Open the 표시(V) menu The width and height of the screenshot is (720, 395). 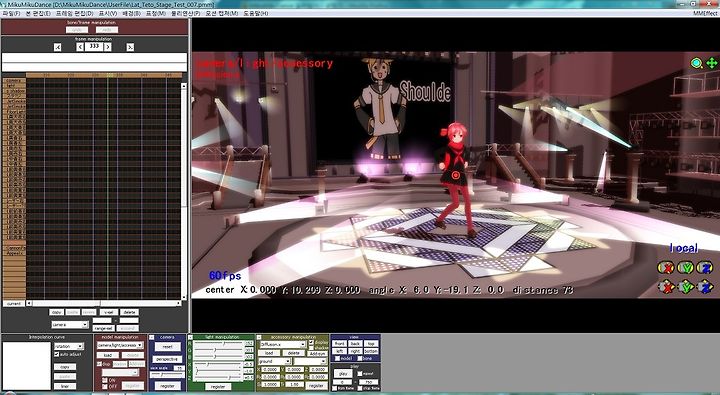point(108,13)
